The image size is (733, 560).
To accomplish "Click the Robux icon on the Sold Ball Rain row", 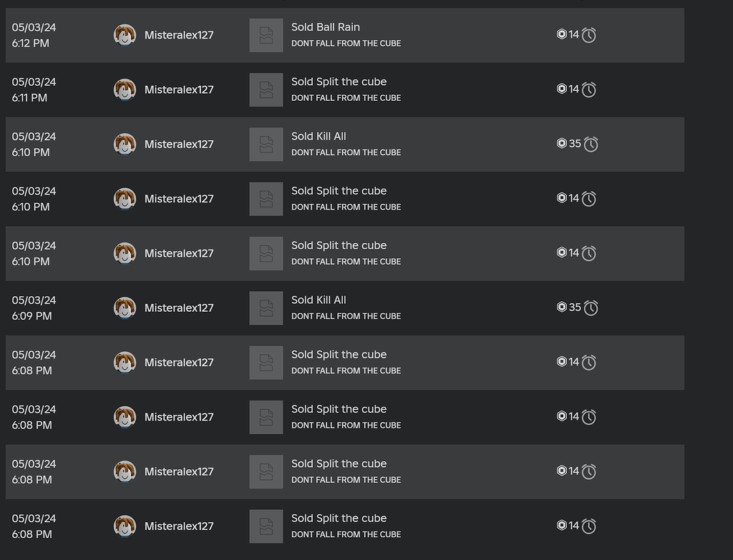I will click(x=563, y=34).
